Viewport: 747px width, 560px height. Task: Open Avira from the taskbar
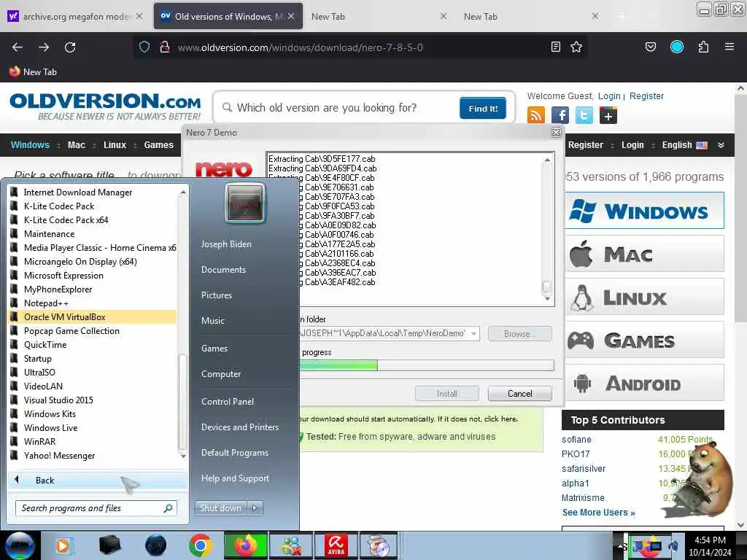coord(336,545)
